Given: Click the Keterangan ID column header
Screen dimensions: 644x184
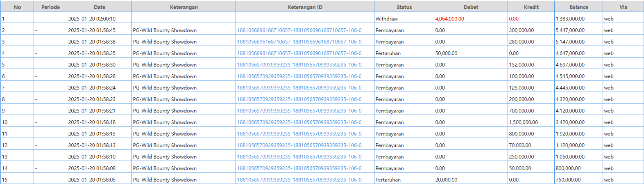Looking at the screenshot, I should point(305,7).
